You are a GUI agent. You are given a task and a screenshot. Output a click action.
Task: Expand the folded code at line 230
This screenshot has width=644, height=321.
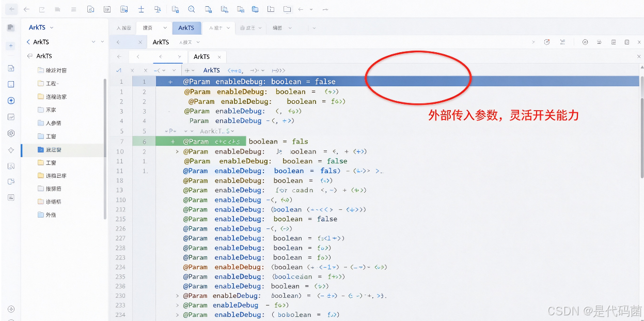pos(178,296)
